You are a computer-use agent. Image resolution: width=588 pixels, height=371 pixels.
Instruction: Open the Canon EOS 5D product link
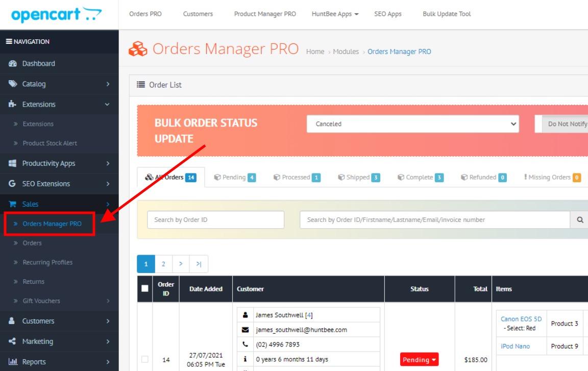pyautogui.click(x=521, y=319)
